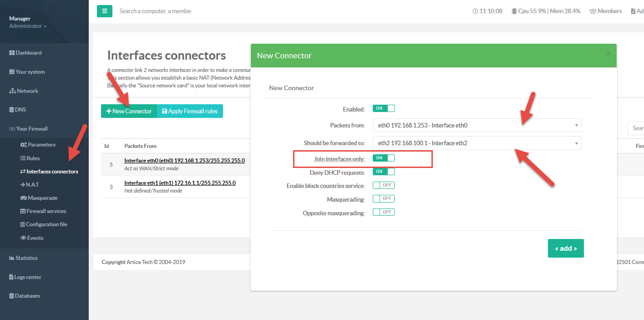Open the Packets from dropdown
644x320 pixels.
[x=477, y=125]
